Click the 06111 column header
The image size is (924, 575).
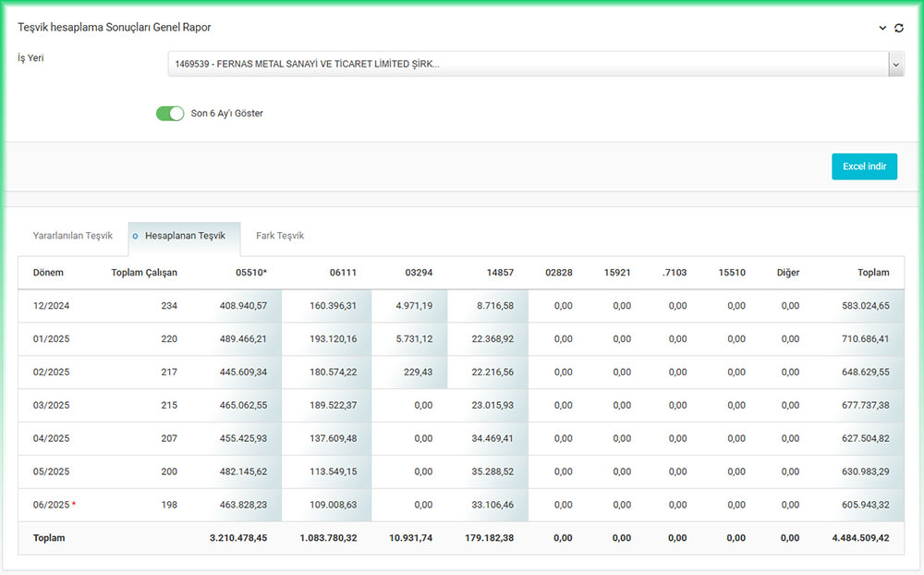coord(343,273)
